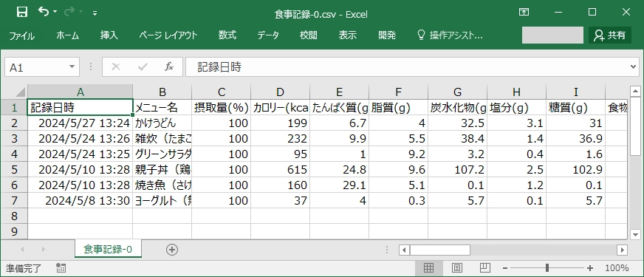
Task: Open the 表示 ribbon tab
Action: pyautogui.click(x=347, y=35)
